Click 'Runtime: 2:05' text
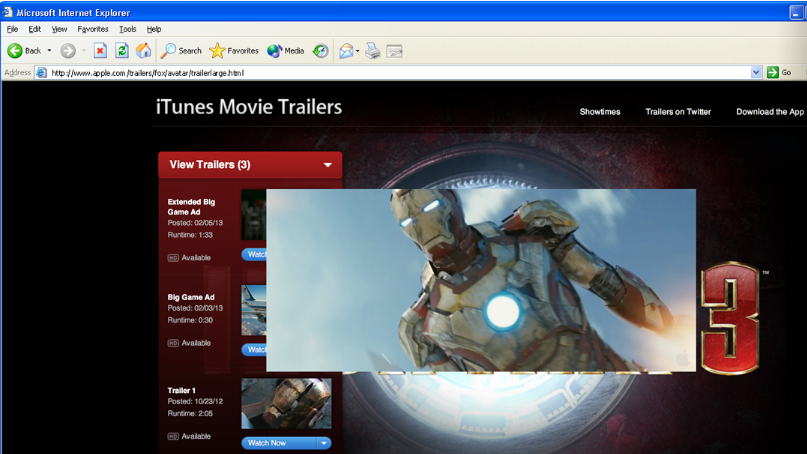 tap(190, 413)
